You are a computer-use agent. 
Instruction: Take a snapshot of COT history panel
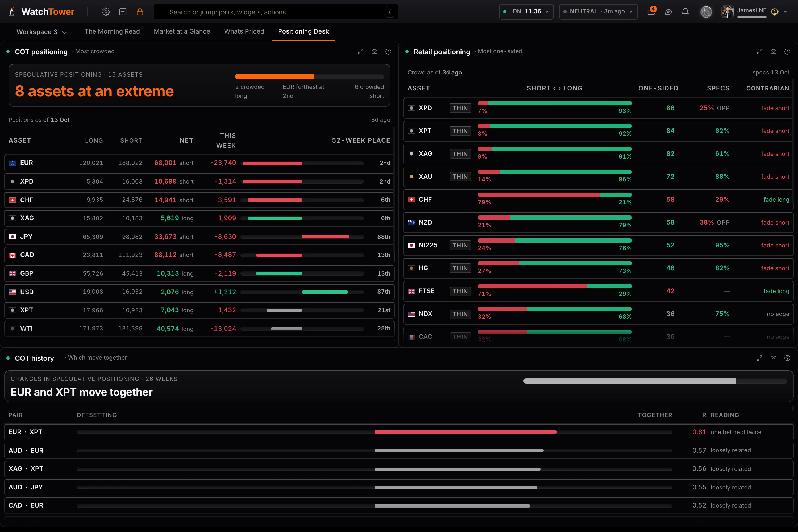click(x=774, y=358)
